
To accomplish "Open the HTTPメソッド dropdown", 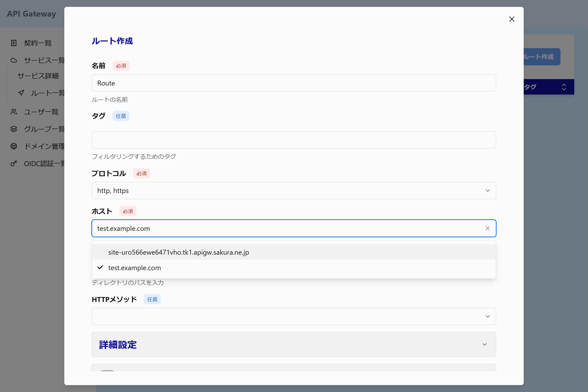I will pyautogui.click(x=294, y=316).
